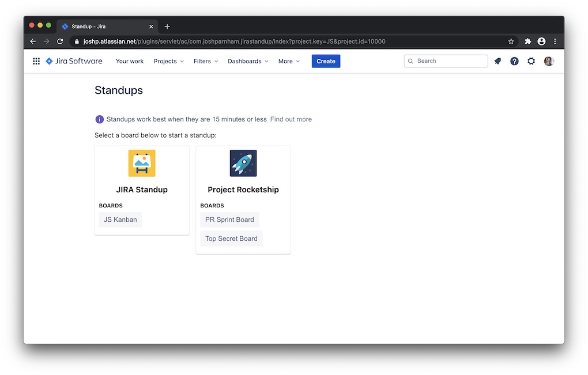
Task: Click the macOS green maximize button
Action: coord(49,25)
